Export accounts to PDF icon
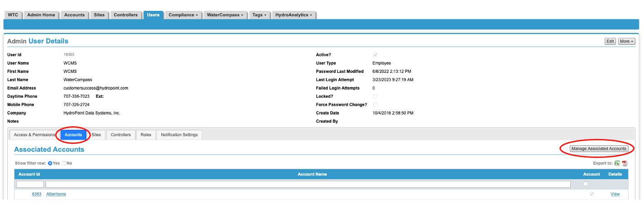The image size is (644, 205). [625, 163]
